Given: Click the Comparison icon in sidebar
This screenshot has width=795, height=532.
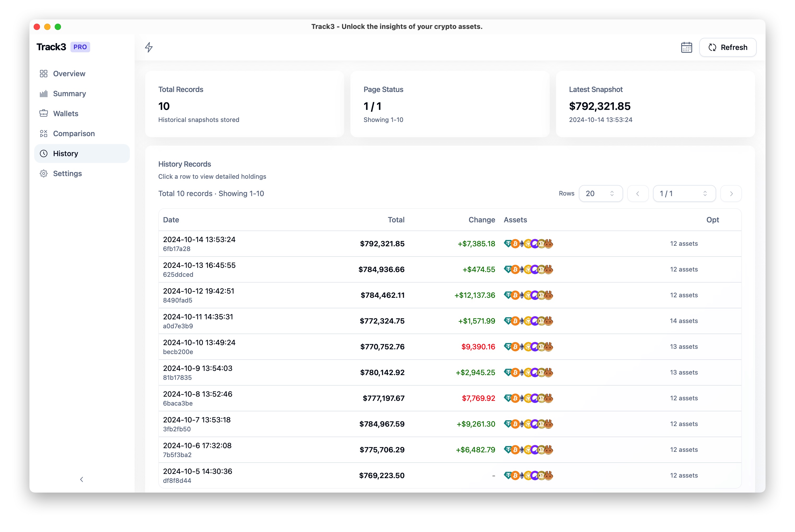Looking at the screenshot, I should [x=43, y=133].
